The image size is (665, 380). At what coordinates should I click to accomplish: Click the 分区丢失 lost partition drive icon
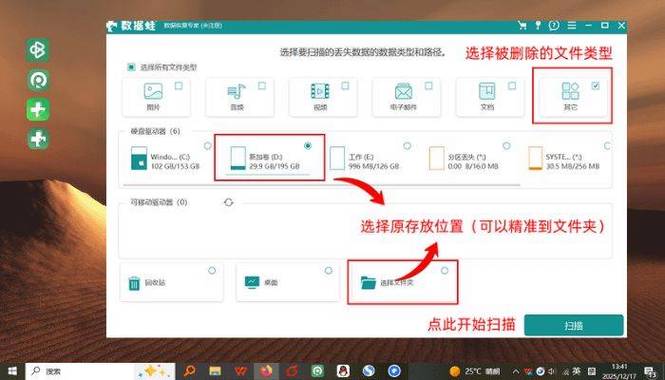[x=436, y=158]
